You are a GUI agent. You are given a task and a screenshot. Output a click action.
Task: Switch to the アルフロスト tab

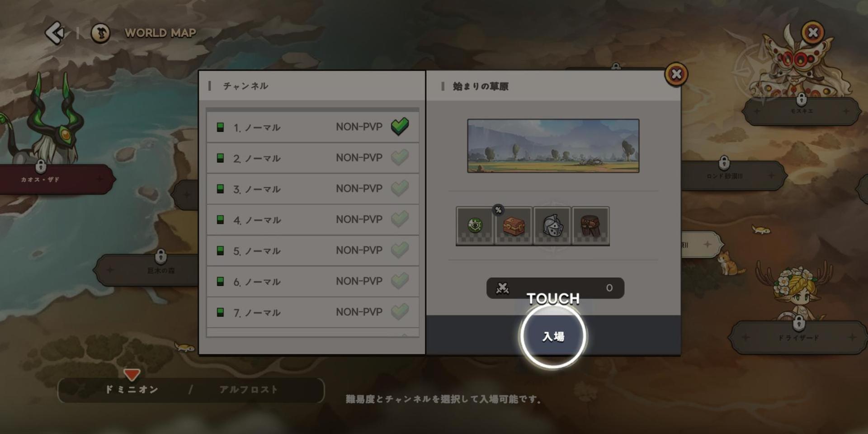[x=248, y=390]
